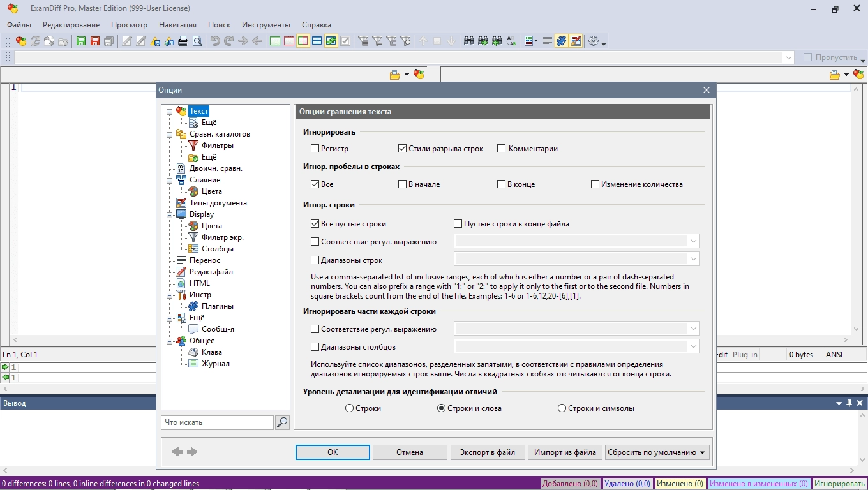
Task: Select Двоичн. сравн. in the options tree
Action: point(216,168)
